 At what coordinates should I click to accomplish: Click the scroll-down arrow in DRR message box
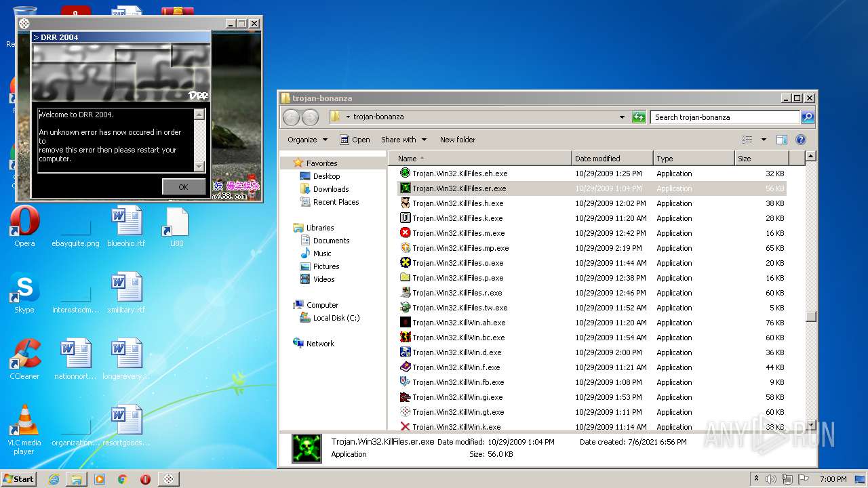tap(199, 166)
